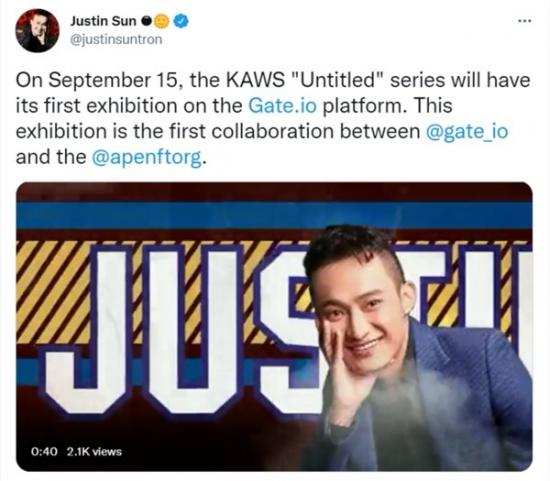
Task: Click the large letter U in video artwork
Action: (195, 330)
